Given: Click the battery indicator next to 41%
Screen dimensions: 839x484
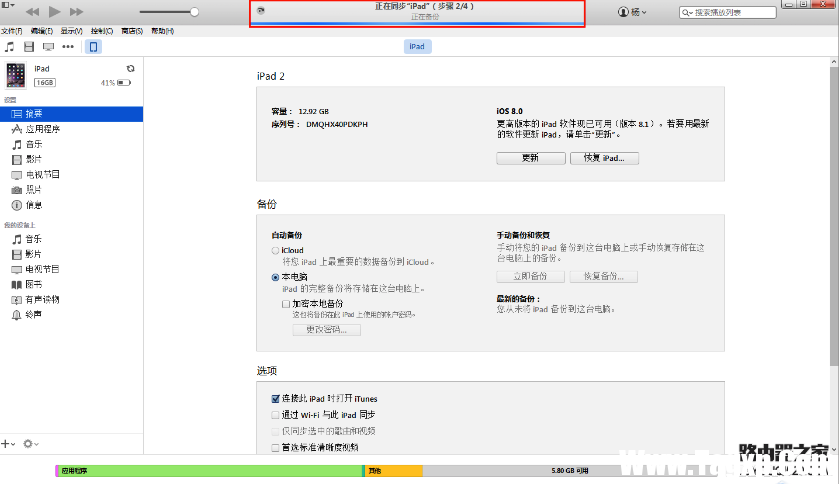Looking at the screenshot, I should pos(124,82).
